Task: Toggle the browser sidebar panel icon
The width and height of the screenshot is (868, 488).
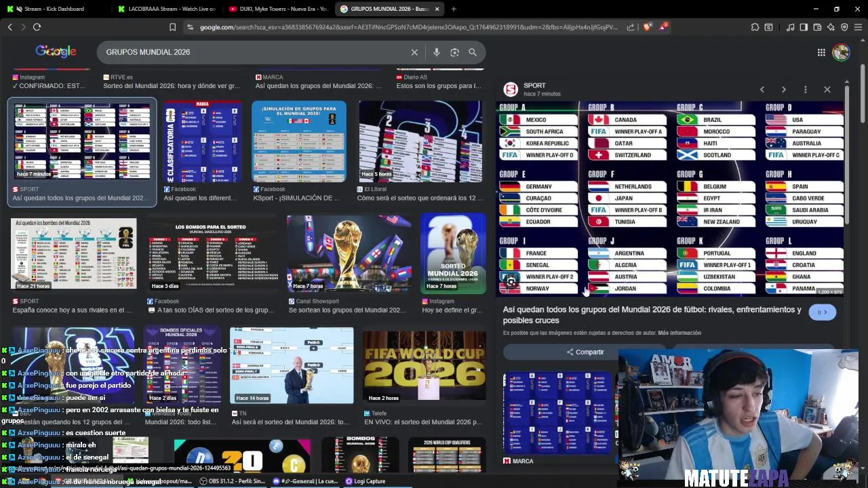Action: 804,27
